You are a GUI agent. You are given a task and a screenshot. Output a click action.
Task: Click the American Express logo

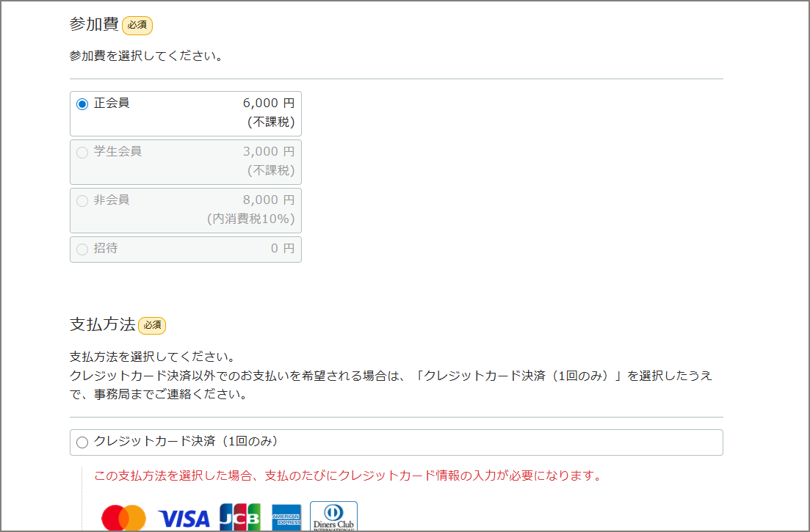286,518
